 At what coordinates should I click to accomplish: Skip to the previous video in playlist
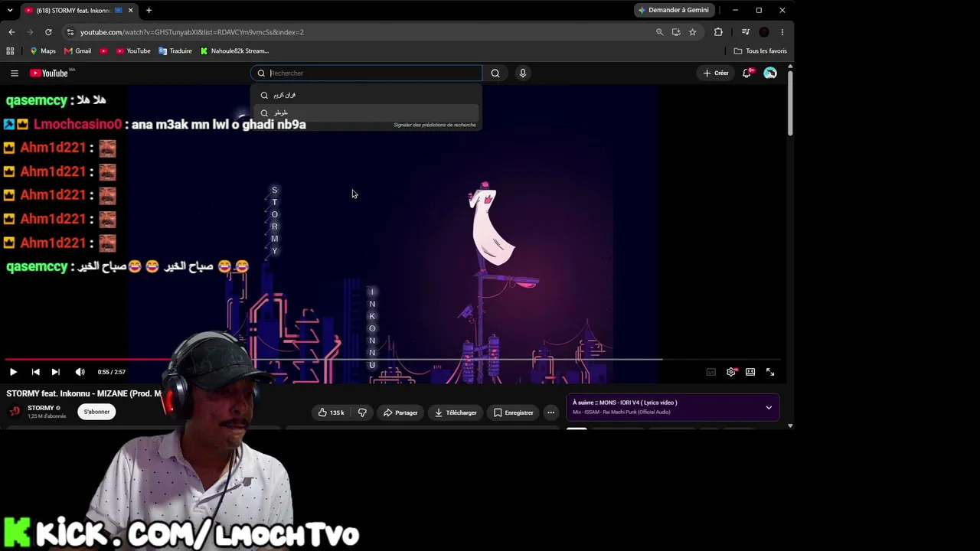[x=35, y=372]
